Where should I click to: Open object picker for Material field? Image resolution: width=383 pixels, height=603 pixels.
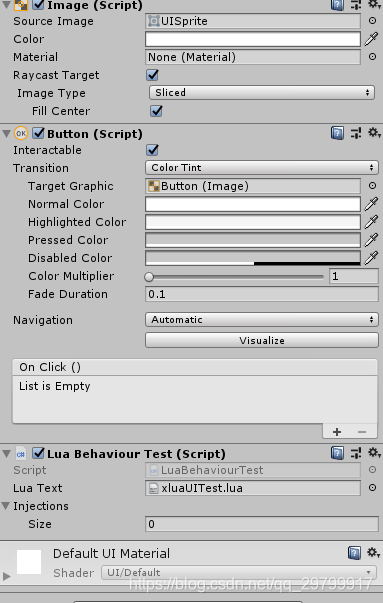[372, 57]
